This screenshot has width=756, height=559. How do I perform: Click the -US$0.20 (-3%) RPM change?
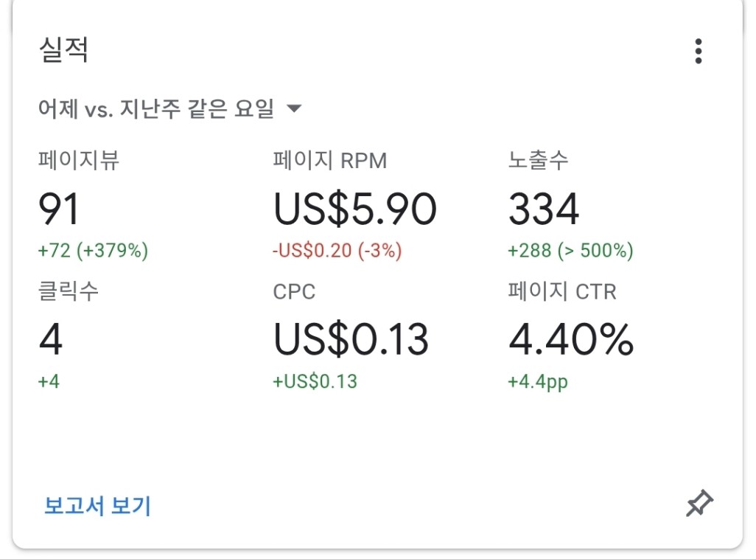(337, 251)
